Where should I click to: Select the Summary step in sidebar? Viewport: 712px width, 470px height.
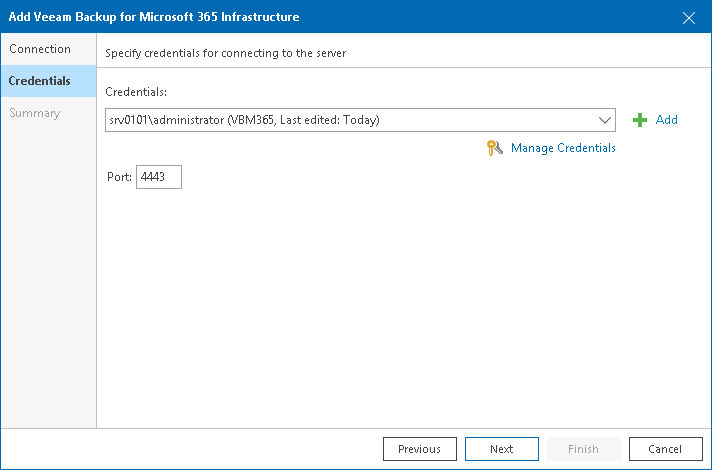click(48, 113)
